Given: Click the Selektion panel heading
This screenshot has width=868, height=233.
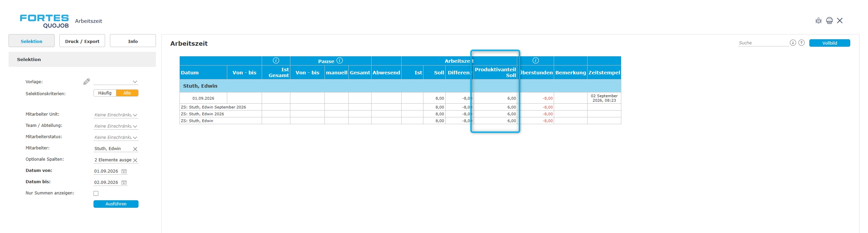Looking at the screenshot, I should [x=82, y=59].
